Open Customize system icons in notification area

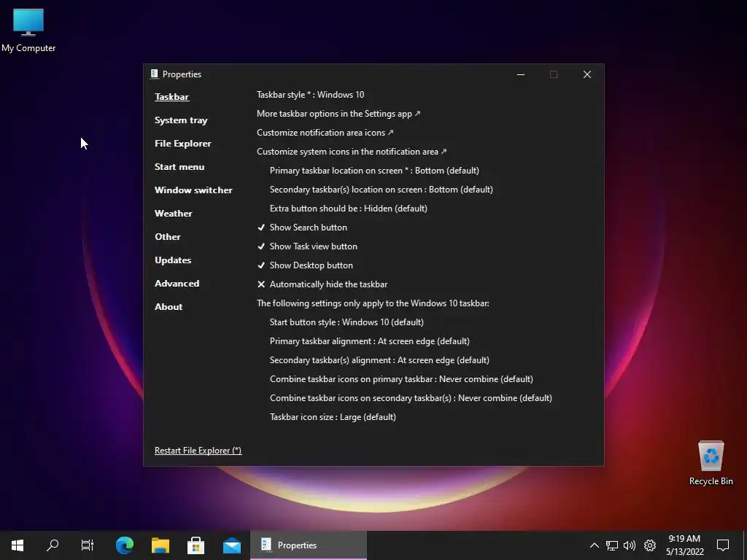pyautogui.click(x=352, y=152)
